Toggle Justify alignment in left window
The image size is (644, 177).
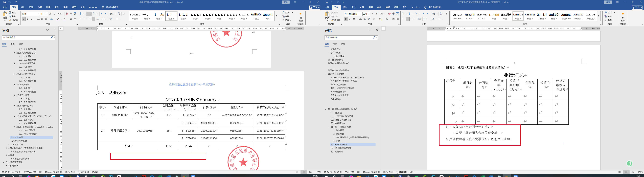coord(94,19)
